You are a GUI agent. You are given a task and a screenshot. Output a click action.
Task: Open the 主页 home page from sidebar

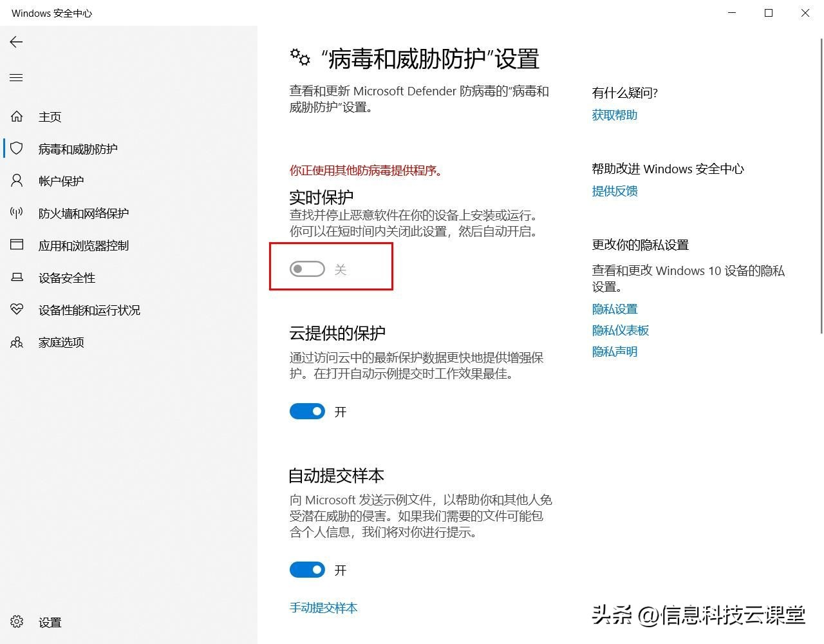pos(50,117)
